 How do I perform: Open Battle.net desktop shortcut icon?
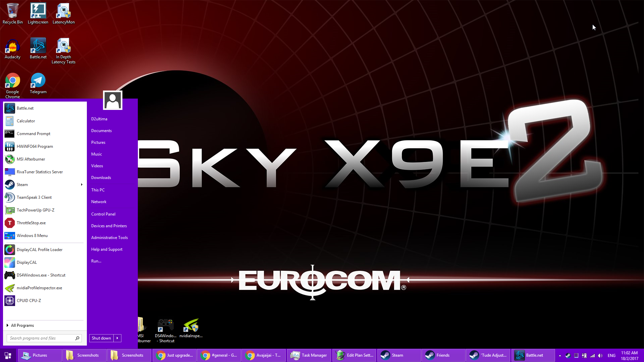[38, 49]
